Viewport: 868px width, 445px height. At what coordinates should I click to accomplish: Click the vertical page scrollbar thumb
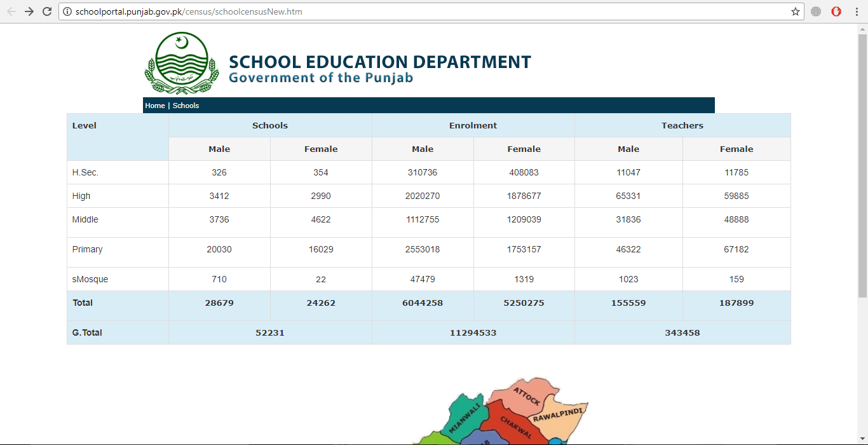pyautogui.click(x=862, y=165)
